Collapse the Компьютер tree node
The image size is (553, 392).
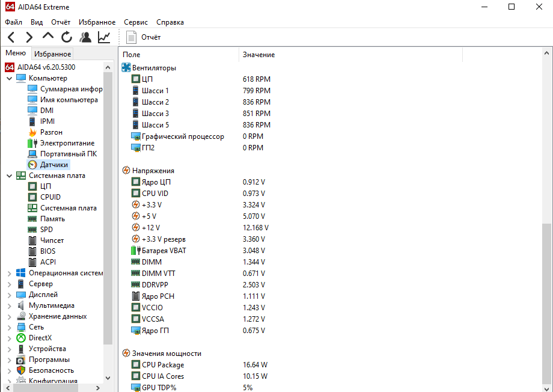point(10,78)
